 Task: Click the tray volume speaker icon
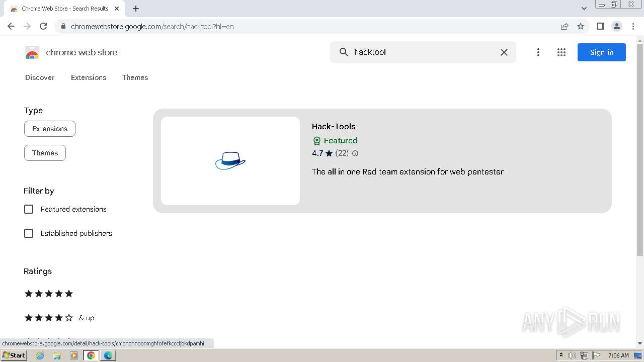572,355
